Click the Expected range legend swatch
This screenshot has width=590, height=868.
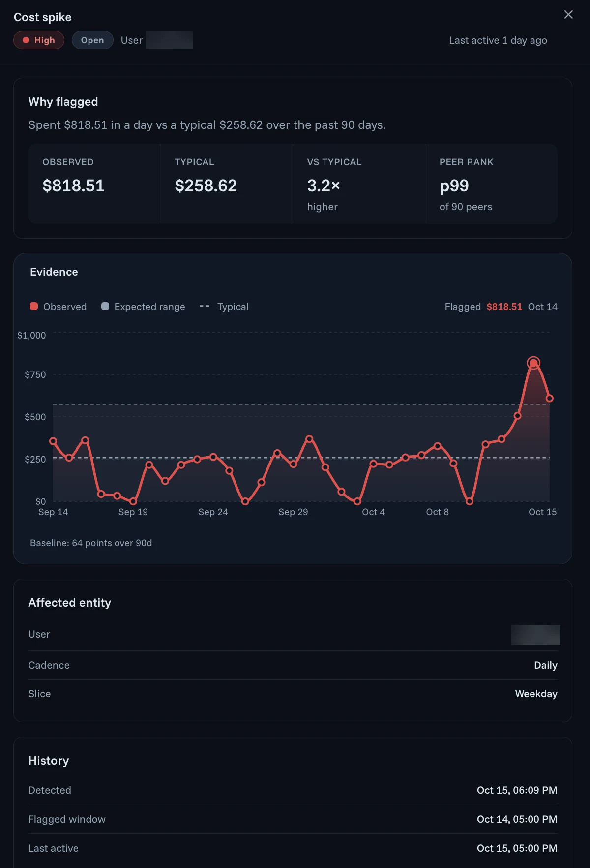coord(105,306)
